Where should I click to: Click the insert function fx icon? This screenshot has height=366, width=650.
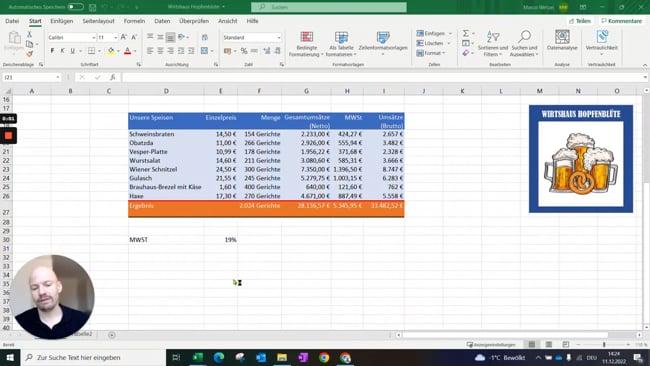click(x=112, y=78)
